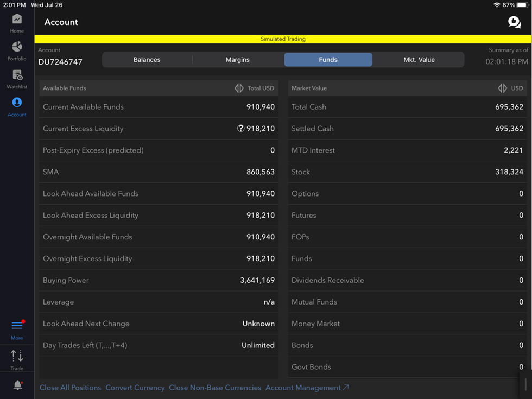
Task: Toggle Available Funds column with Total USD arrows
Action: (239, 88)
